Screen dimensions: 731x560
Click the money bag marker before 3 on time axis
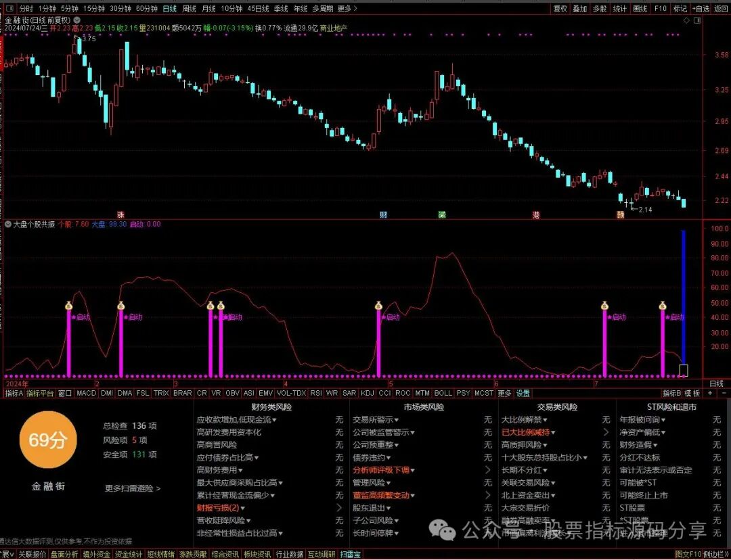121,306
